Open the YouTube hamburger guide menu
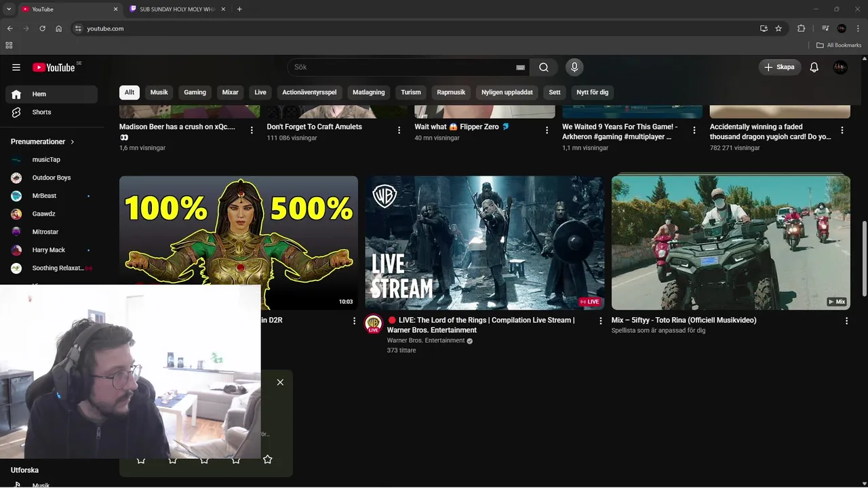 (x=16, y=67)
